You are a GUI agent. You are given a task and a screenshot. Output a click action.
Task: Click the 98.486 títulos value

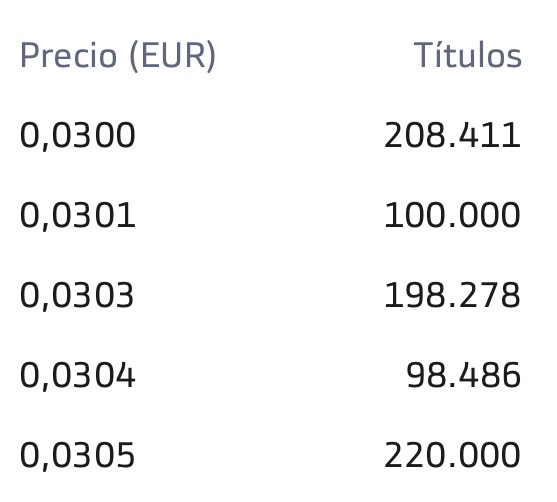464,375
